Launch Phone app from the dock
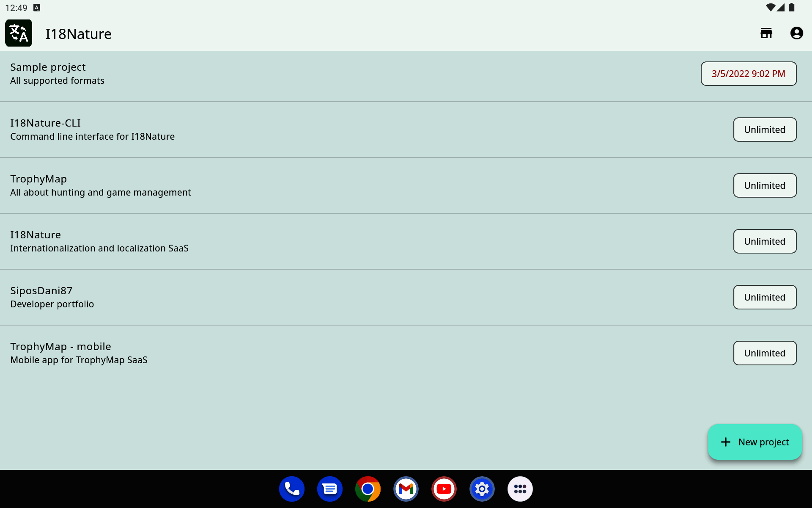The image size is (812, 508). click(292, 489)
